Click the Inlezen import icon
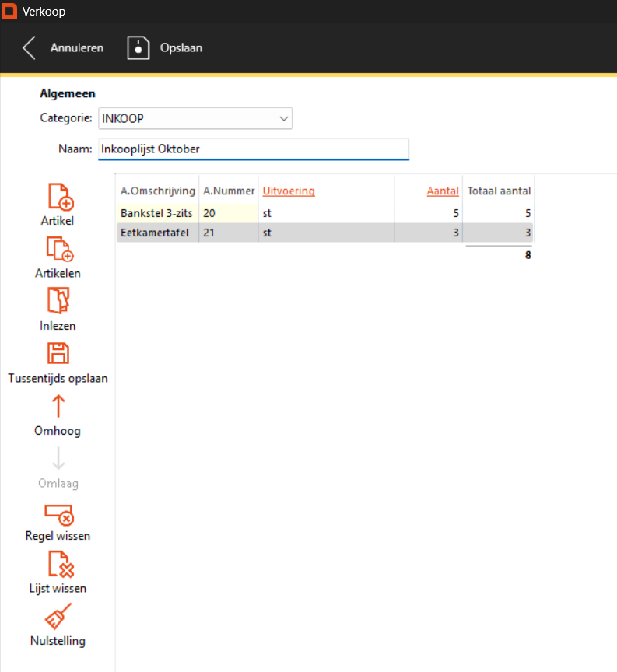The height and width of the screenshot is (672, 617). pos(58,301)
